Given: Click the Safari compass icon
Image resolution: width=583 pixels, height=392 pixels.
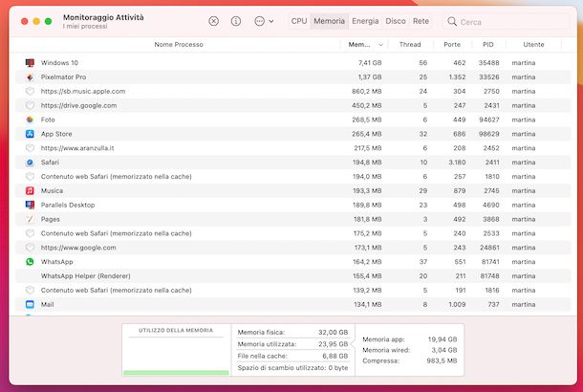Looking at the screenshot, I should (30, 163).
